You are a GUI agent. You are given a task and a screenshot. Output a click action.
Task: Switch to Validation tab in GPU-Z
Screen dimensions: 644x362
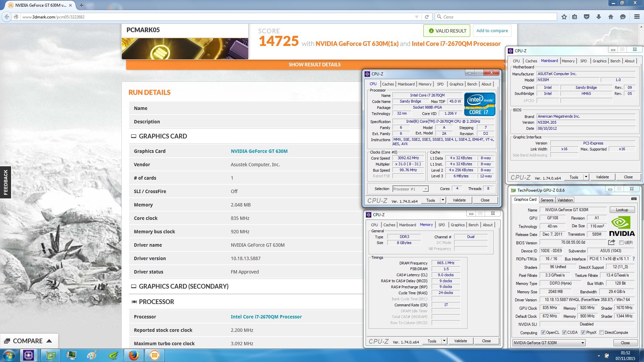tap(565, 200)
